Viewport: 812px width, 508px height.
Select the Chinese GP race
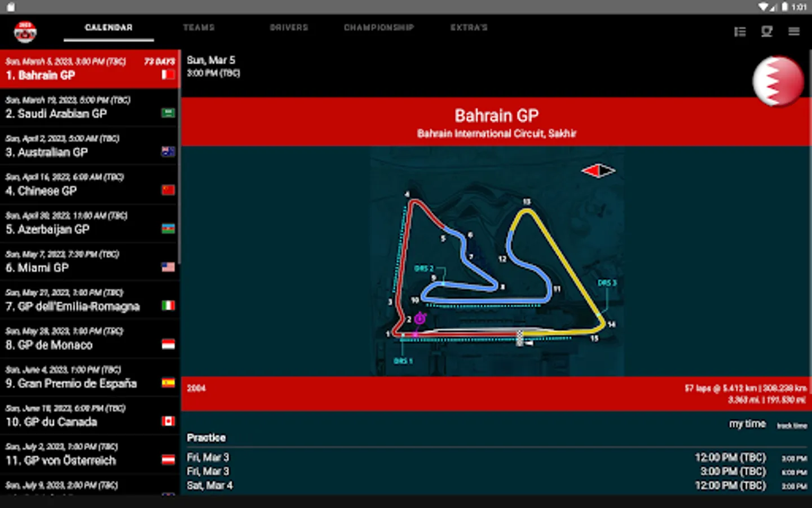[89, 185]
